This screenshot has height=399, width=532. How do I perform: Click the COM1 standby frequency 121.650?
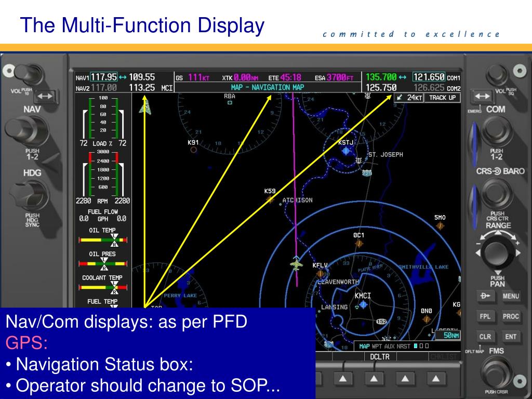click(x=429, y=77)
